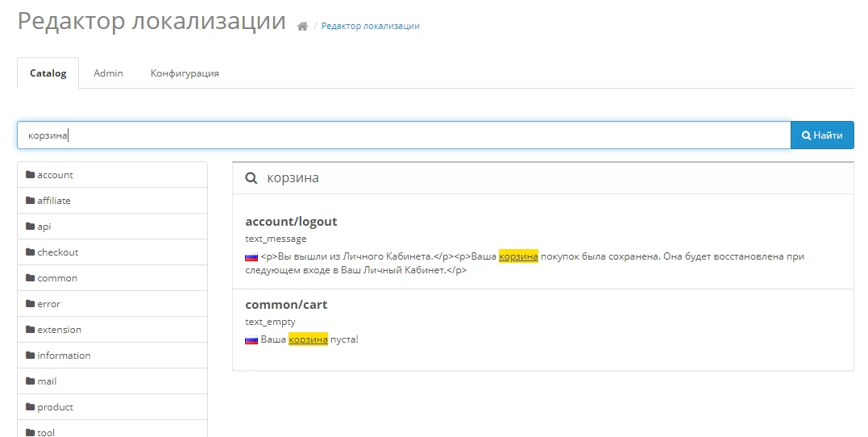Click the home icon in breadcrumb
The image size is (868, 437).
pos(302,26)
